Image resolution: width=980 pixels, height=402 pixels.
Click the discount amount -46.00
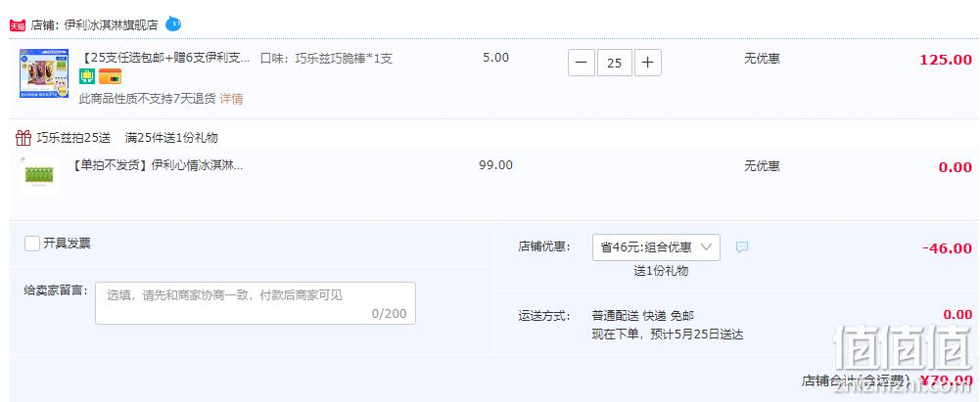pos(947,247)
